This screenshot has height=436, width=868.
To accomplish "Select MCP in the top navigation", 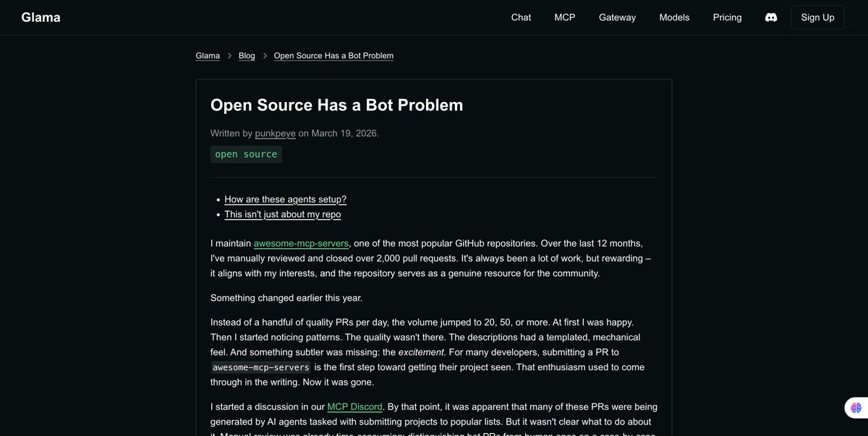I will [564, 16].
